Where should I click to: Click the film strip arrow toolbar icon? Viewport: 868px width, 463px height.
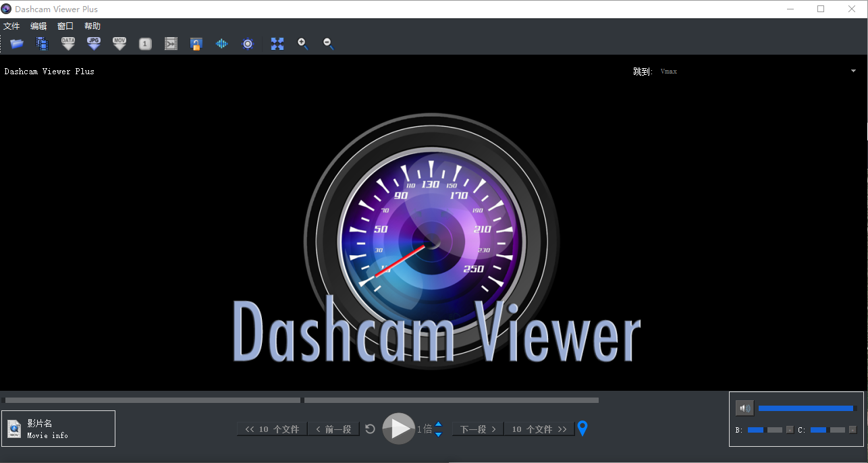click(x=171, y=44)
